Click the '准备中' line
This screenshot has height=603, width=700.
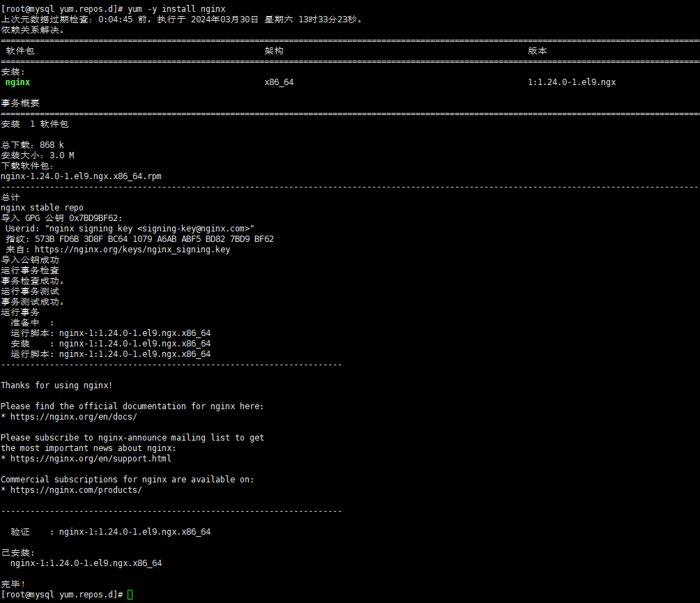(32, 323)
